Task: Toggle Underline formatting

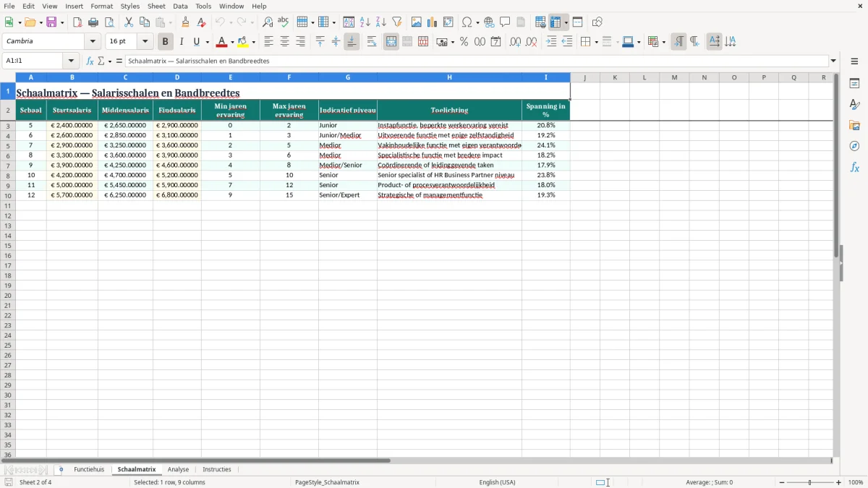Action: tap(196, 42)
